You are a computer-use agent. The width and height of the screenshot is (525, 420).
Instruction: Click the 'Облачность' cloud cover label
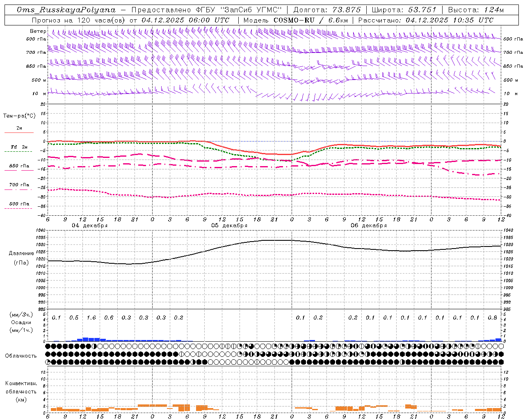[x=21, y=356]
